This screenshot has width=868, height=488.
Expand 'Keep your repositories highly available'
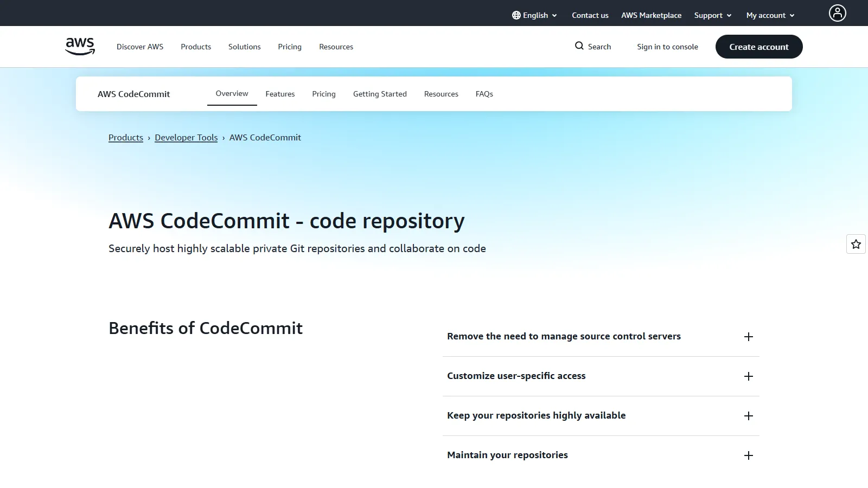tap(749, 415)
